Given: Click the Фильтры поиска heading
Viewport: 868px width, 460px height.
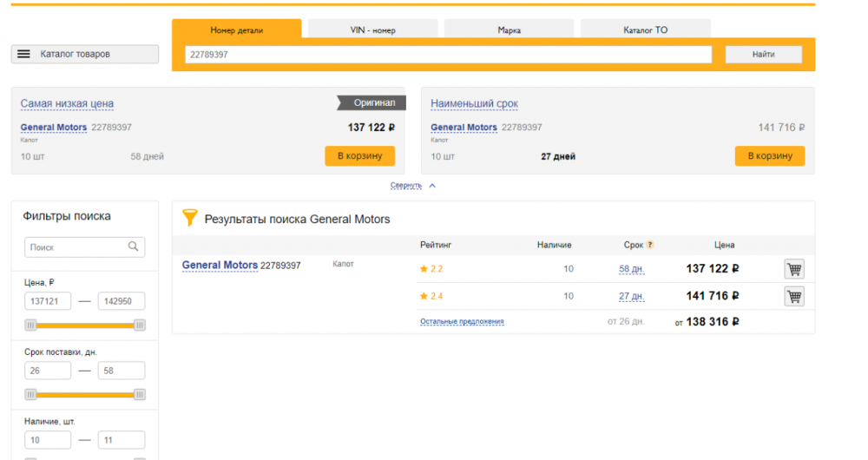Looking at the screenshot, I should coord(67,216).
